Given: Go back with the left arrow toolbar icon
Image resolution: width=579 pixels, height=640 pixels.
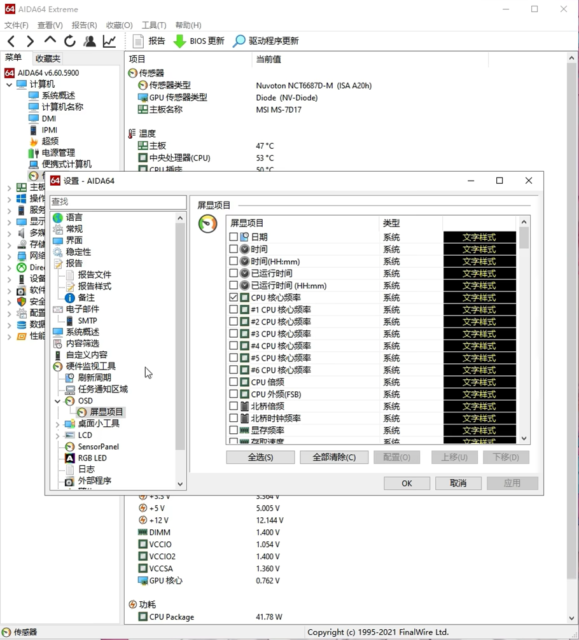Looking at the screenshot, I should click(11, 41).
